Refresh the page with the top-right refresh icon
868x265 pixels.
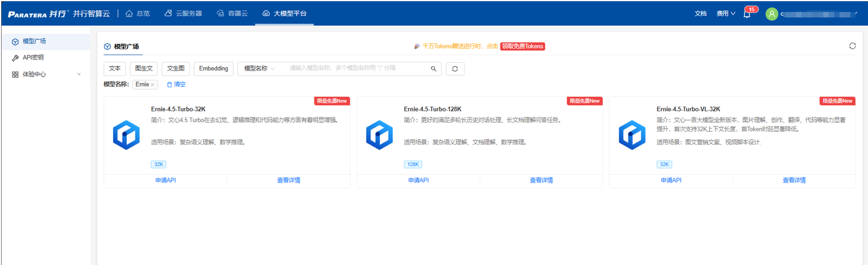click(852, 46)
